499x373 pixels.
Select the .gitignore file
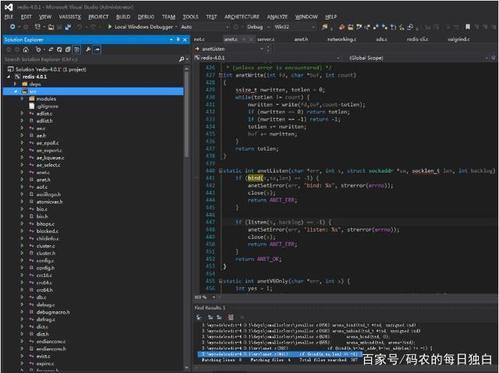point(47,106)
